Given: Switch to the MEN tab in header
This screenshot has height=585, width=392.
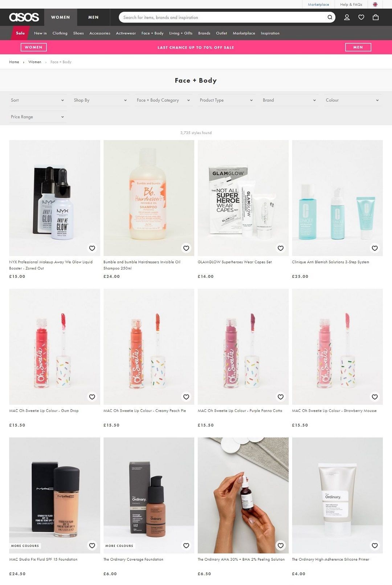Looking at the screenshot, I should 93,17.
